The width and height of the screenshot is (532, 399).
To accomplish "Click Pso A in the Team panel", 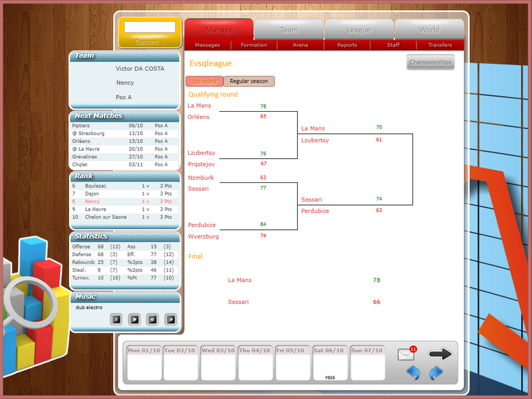I will coord(124,97).
